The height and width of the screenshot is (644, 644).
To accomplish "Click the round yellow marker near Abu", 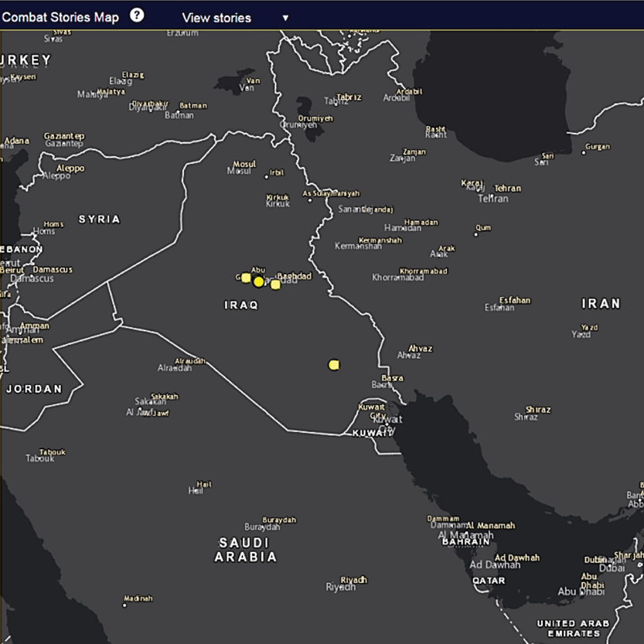I will (258, 281).
